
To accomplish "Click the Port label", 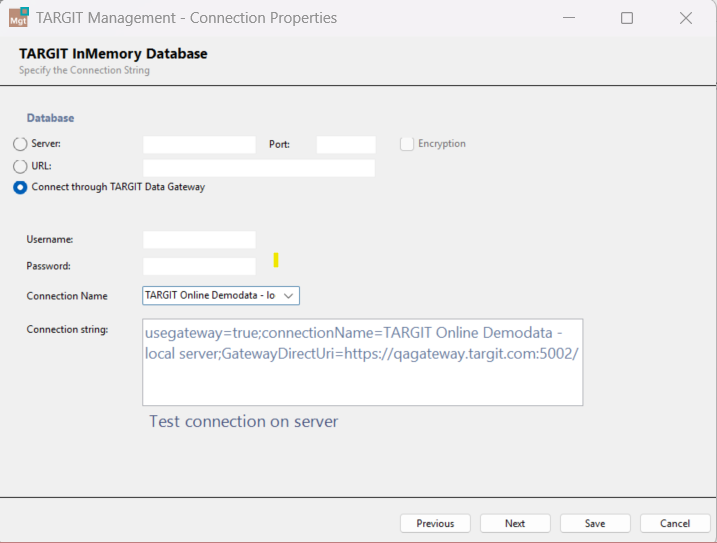I will (x=279, y=145).
